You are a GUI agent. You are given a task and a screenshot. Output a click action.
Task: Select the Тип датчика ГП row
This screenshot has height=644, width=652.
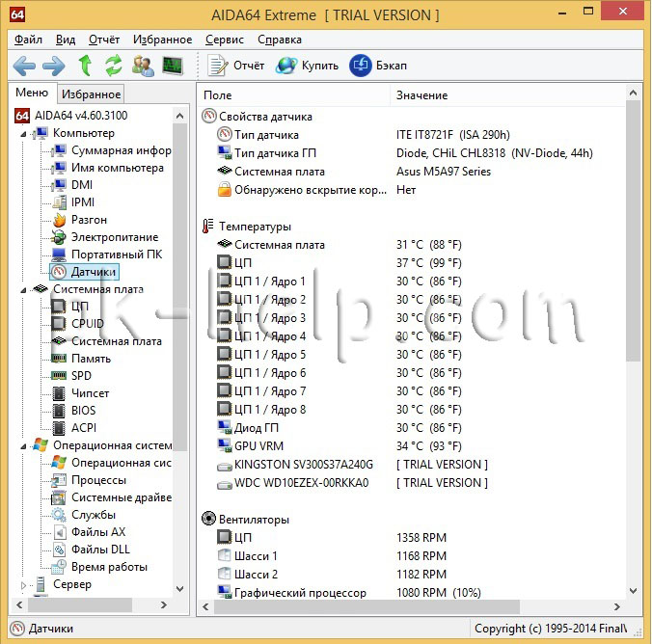(x=412, y=153)
